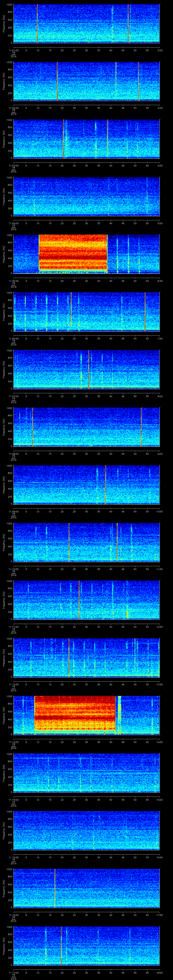Select the spectrogram panel starting at 11:08:00

[x=86, y=427]
